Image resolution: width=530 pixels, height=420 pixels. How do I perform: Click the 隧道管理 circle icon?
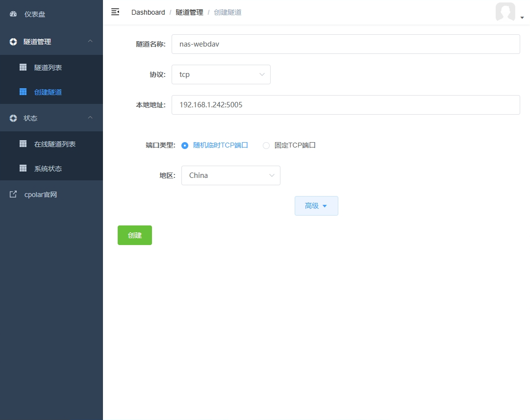pyautogui.click(x=13, y=42)
